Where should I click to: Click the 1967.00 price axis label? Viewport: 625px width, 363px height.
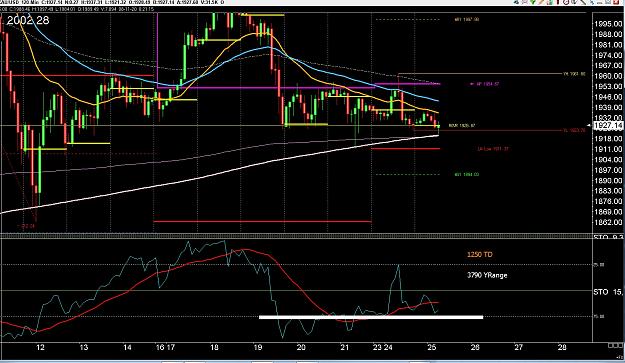608,66
